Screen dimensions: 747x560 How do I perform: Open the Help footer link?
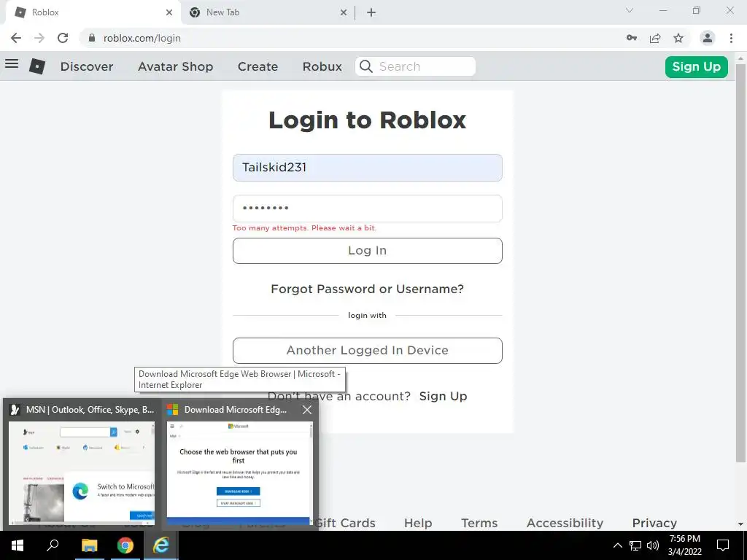418,523
